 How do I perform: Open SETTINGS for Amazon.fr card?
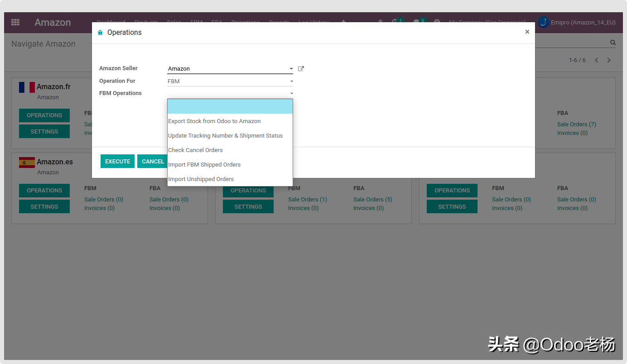click(x=44, y=132)
